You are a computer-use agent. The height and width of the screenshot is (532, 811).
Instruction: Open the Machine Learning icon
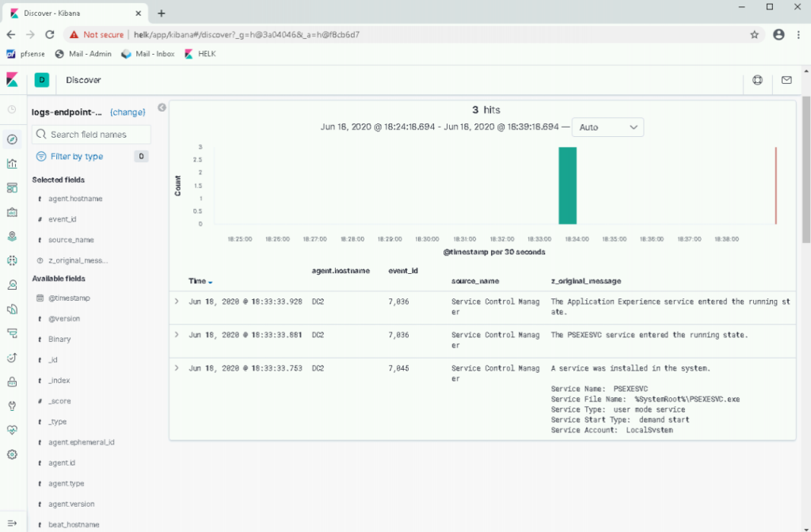[12, 260]
